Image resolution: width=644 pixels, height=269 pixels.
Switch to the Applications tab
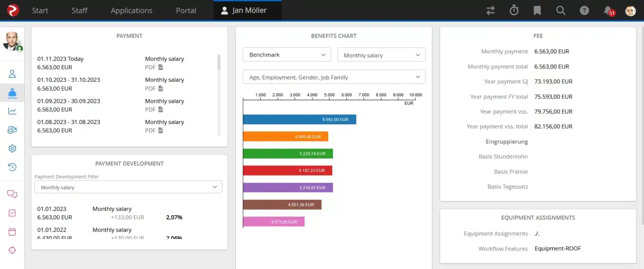pyautogui.click(x=131, y=10)
